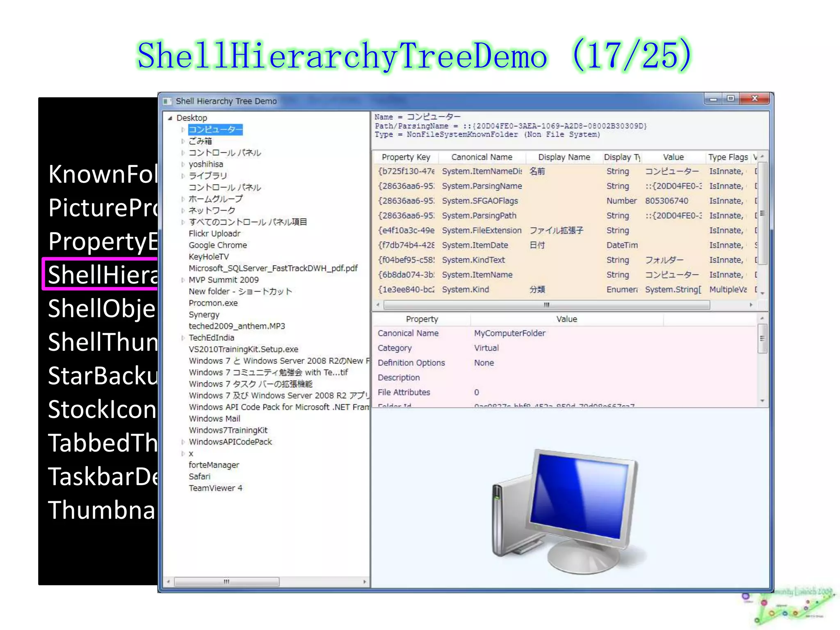Select the System.Kind row
Image resolution: width=840 pixels, height=630 pixels.
(x=566, y=290)
